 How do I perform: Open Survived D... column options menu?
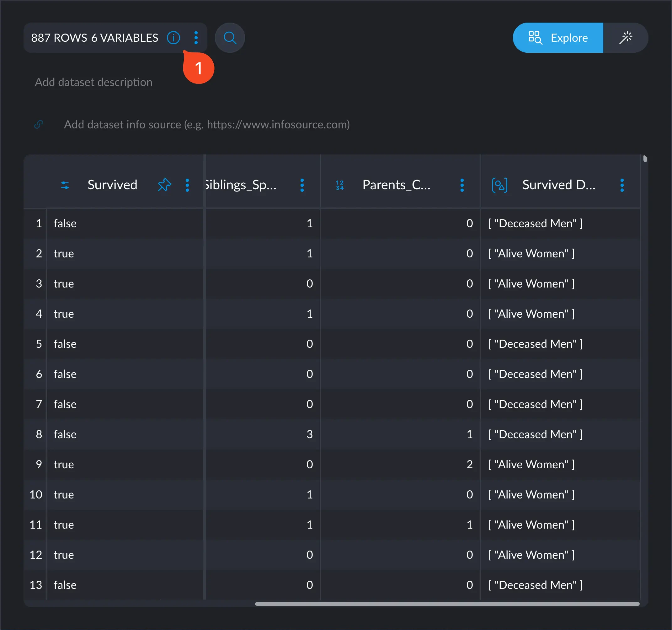(x=622, y=185)
